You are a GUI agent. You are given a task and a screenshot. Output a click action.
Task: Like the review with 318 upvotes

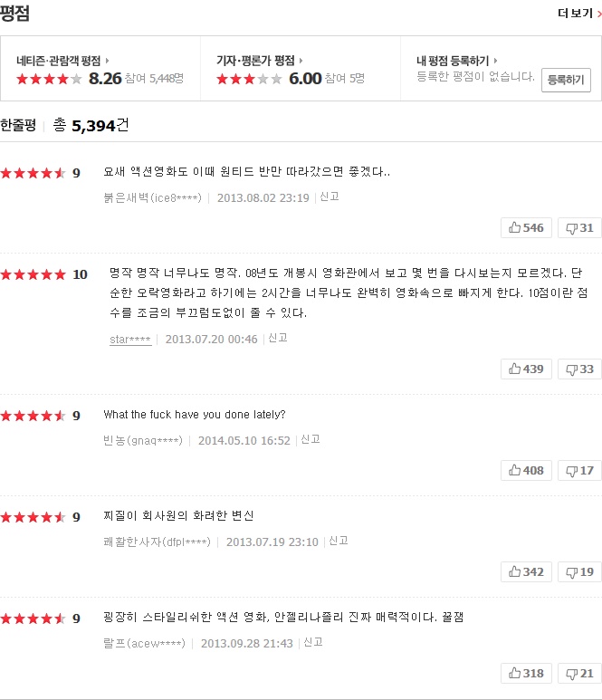[x=526, y=673]
